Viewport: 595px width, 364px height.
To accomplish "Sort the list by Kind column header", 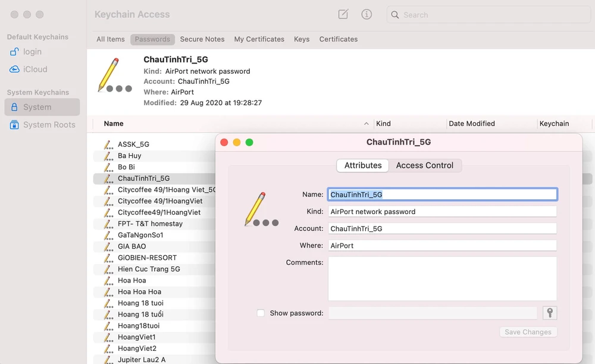I will pos(384,124).
